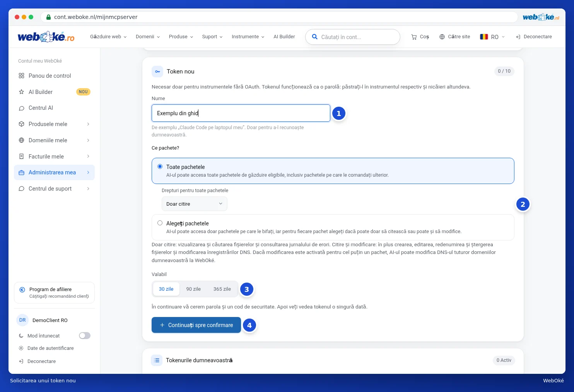Click the NOU badge next to AI Builder
574x392 pixels.
click(83, 92)
